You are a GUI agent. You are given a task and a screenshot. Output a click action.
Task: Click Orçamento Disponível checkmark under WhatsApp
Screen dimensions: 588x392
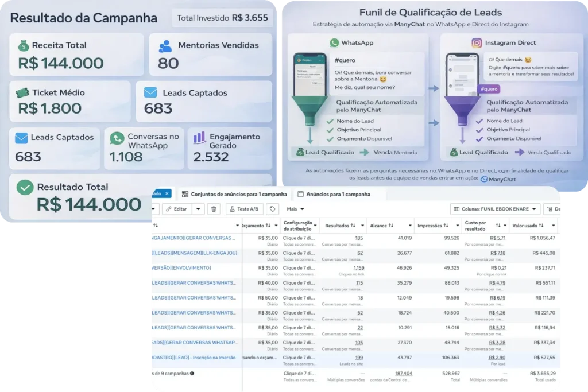point(330,138)
